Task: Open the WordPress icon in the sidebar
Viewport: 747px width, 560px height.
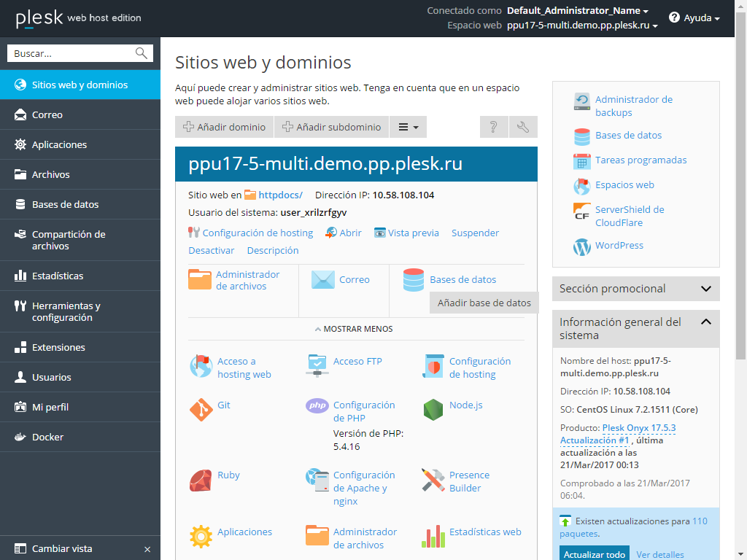Action: [x=581, y=246]
